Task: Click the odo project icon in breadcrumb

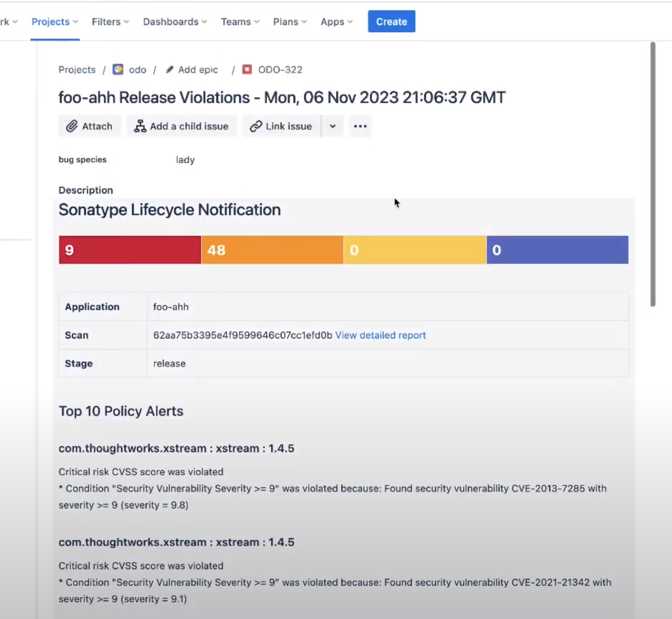Action: point(118,69)
